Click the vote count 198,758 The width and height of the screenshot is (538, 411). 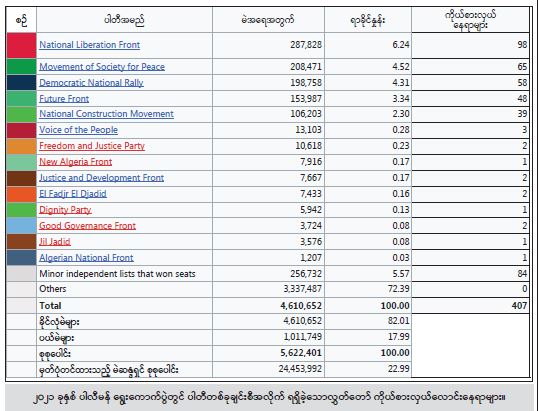click(x=306, y=83)
